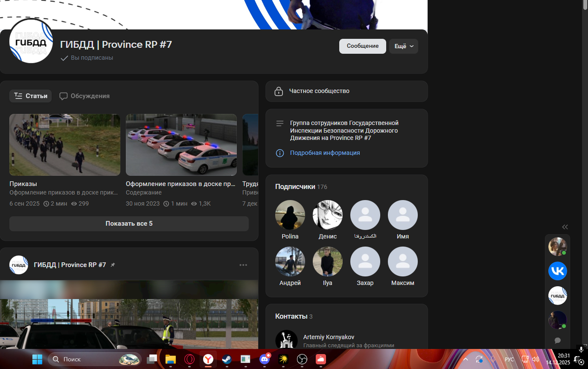
Task: Open subscriber Polina's avatar
Action: (x=290, y=215)
